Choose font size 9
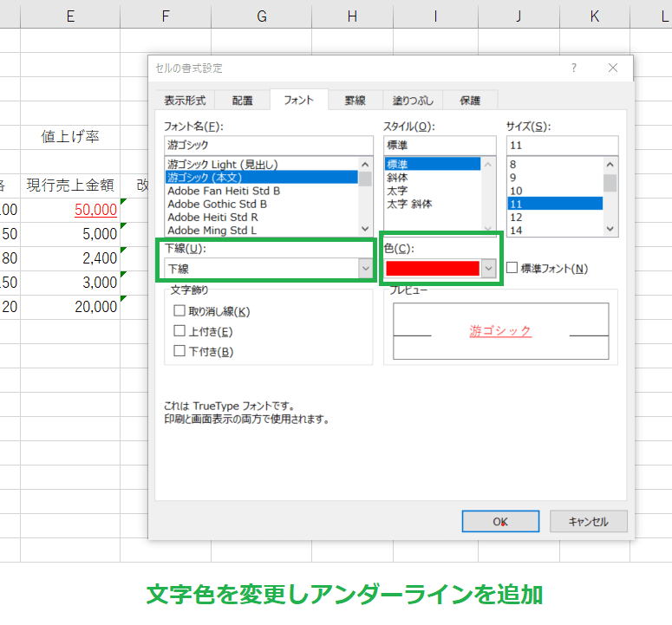The image size is (672, 625). pos(555,178)
